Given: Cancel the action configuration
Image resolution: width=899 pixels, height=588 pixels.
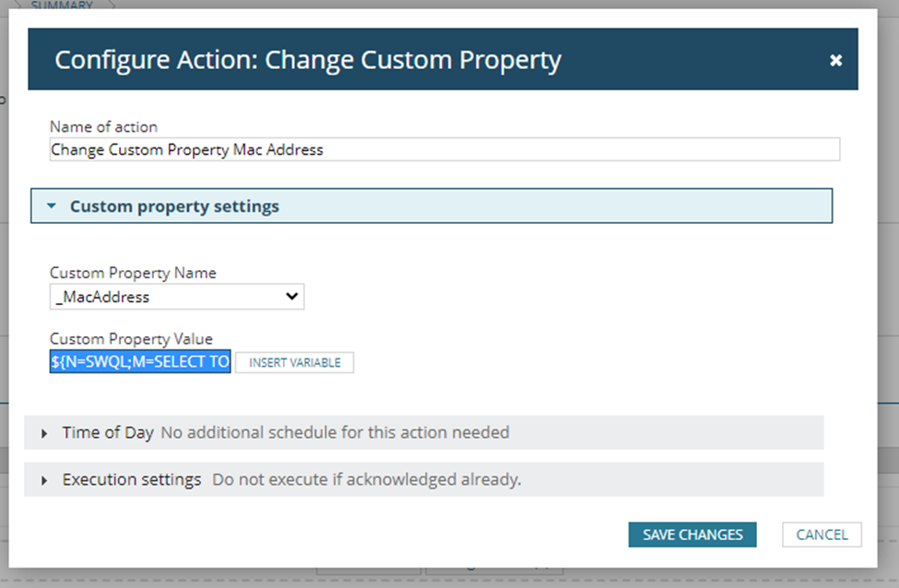Looking at the screenshot, I should click(x=821, y=535).
